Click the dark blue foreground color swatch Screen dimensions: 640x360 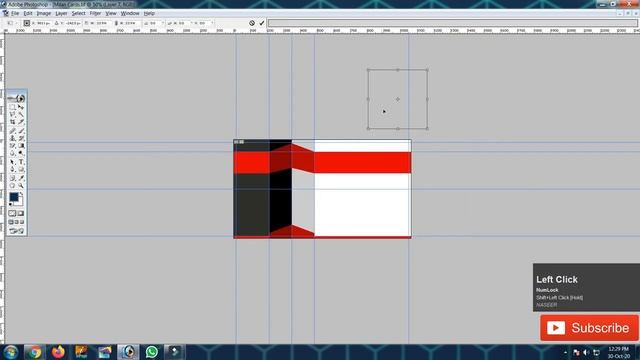click(14, 197)
